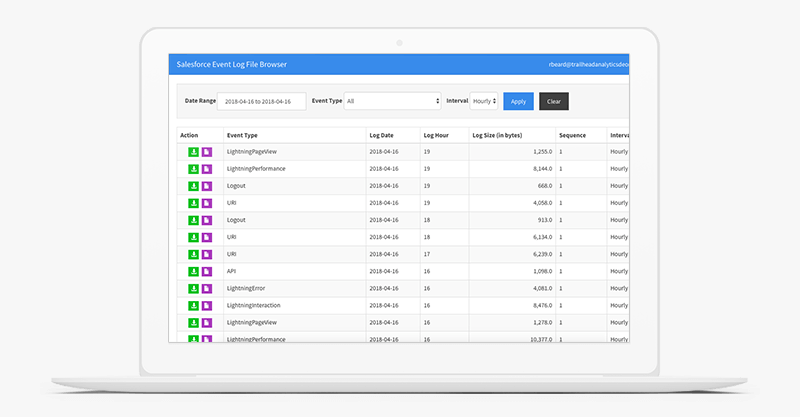Click the Clear filters button
The image size is (800, 417).
[554, 101]
